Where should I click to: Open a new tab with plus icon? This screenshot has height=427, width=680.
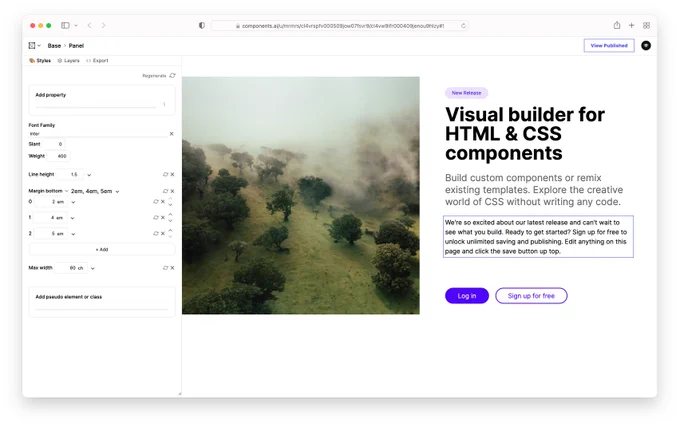631,26
